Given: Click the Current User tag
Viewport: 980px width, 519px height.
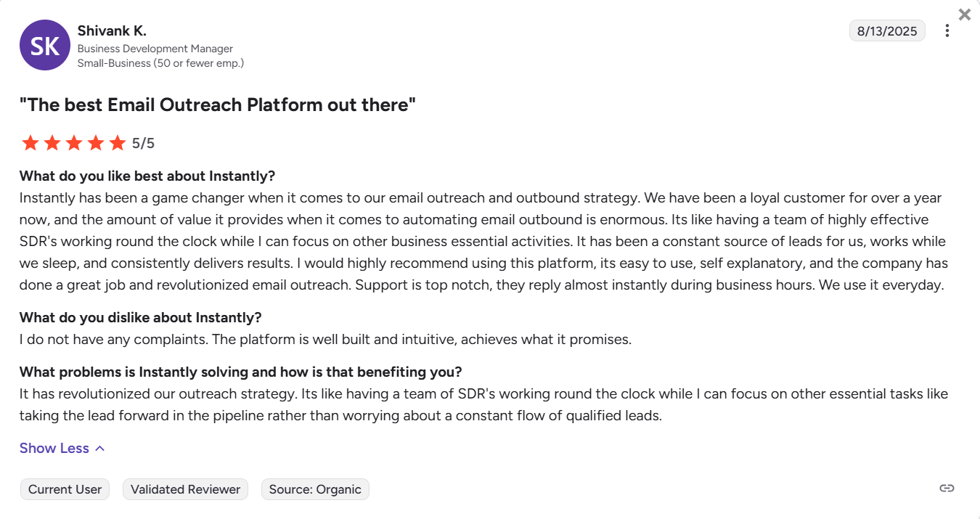Looking at the screenshot, I should [65, 489].
